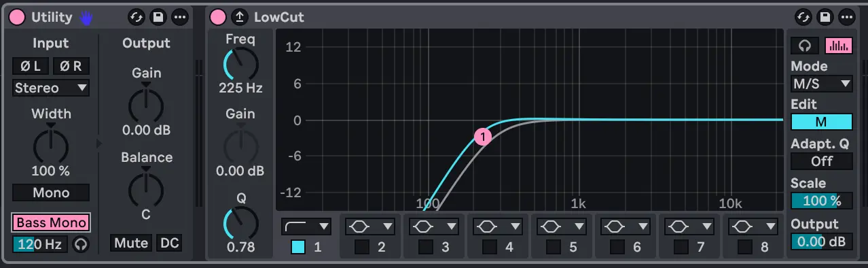Open filter type dropdown for band 6
The height and width of the screenshot is (268, 868).
(x=625, y=226)
